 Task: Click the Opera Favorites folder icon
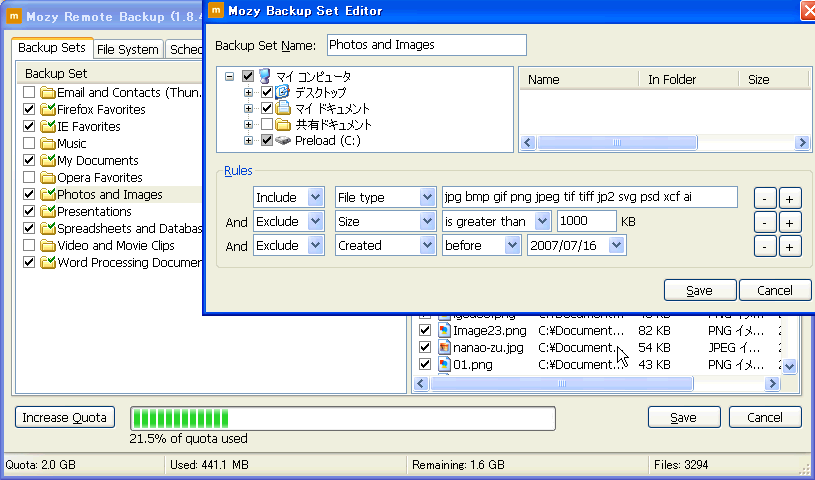click(x=48, y=178)
